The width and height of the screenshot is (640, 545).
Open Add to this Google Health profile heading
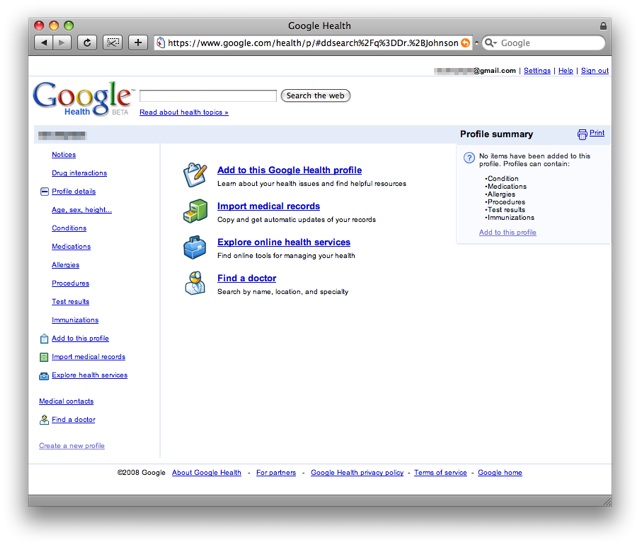coord(289,170)
